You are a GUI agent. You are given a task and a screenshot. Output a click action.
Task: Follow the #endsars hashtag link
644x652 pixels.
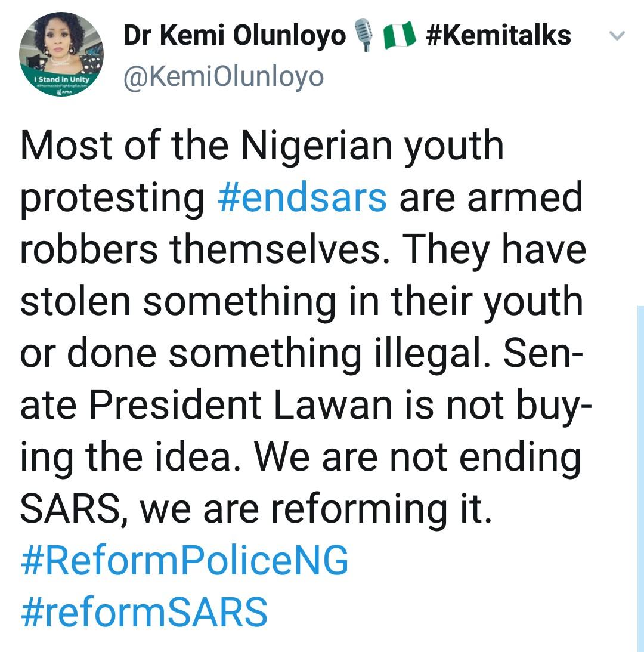(302, 197)
